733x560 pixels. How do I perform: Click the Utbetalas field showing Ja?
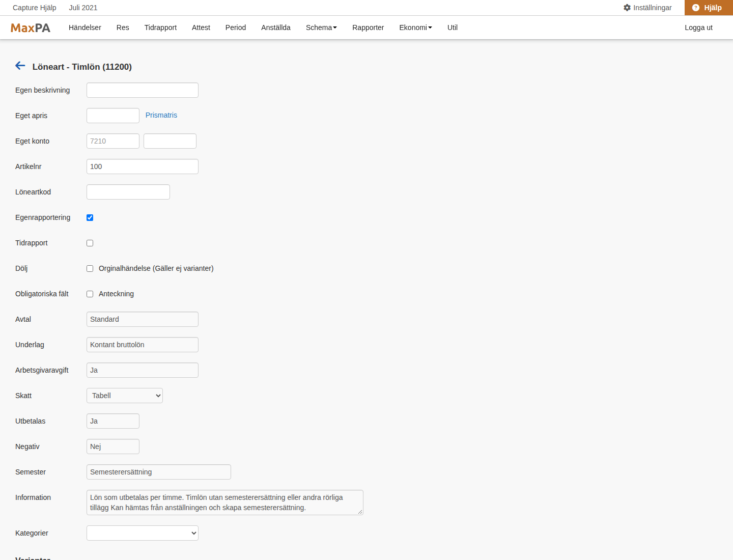tap(113, 421)
